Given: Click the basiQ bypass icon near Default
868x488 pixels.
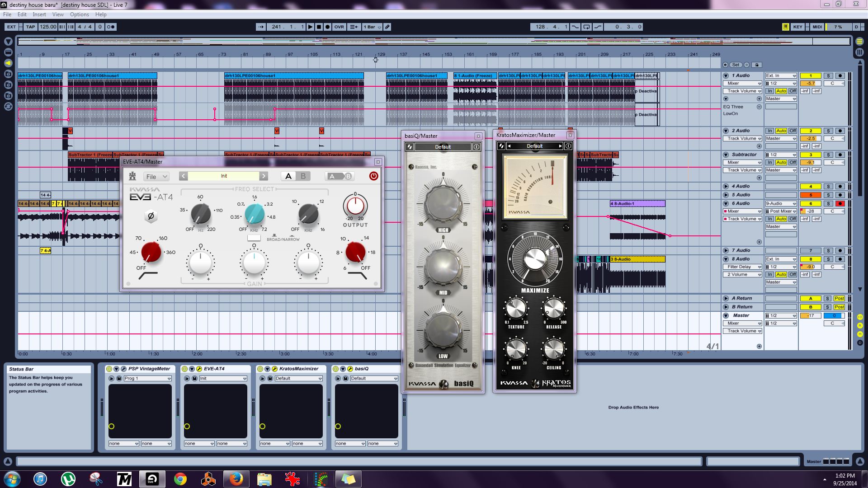Looking at the screenshot, I should point(410,147).
